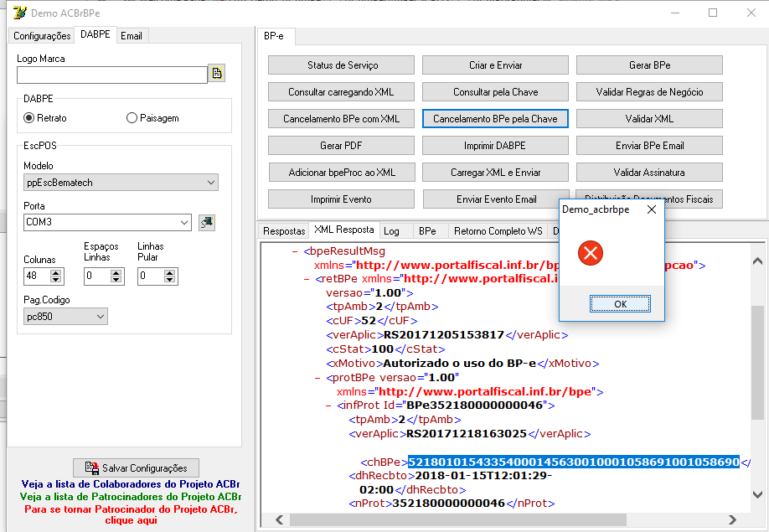Click Consultar pela Chave button

point(495,91)
